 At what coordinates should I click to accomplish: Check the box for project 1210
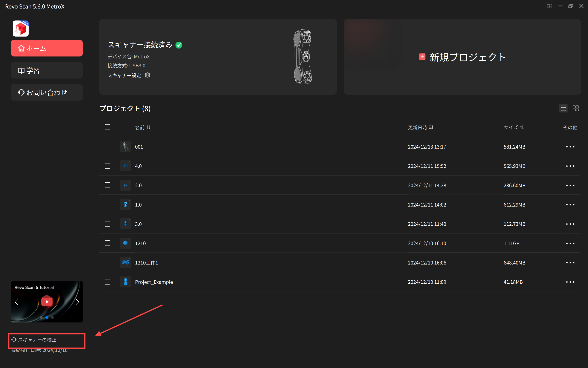pos(107,243)
